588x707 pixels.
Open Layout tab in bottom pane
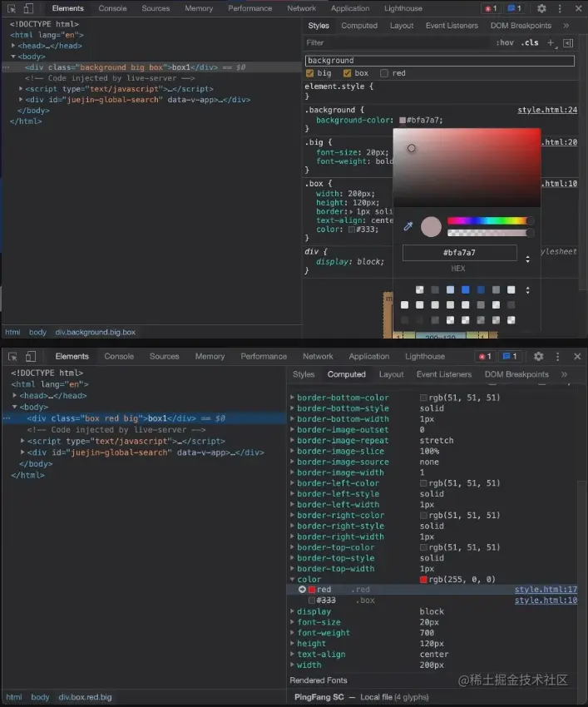tap(391, 374)
